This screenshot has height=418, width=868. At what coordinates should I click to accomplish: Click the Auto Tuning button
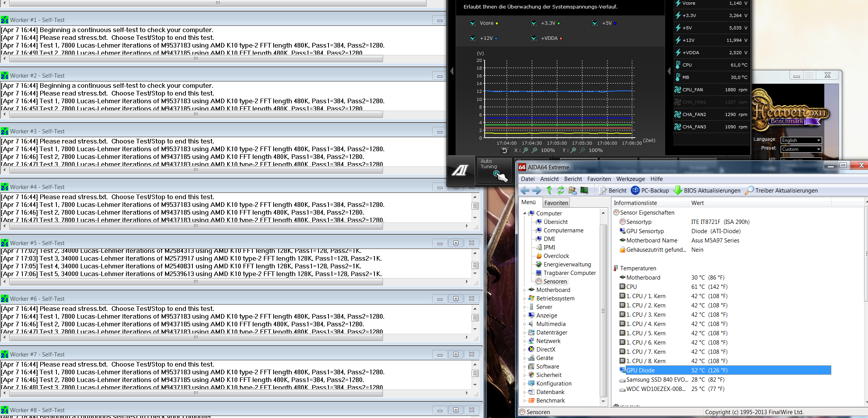coord(494,170)
